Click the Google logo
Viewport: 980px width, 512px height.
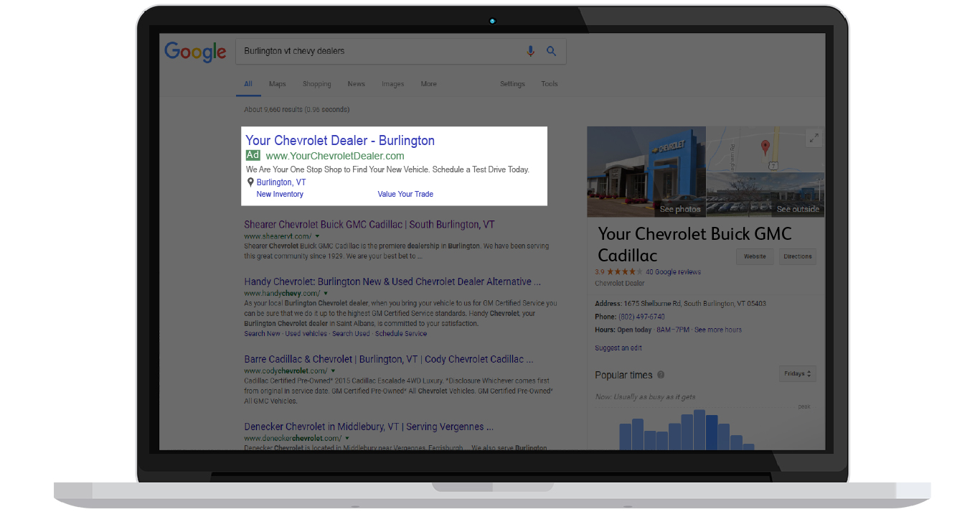195,52
